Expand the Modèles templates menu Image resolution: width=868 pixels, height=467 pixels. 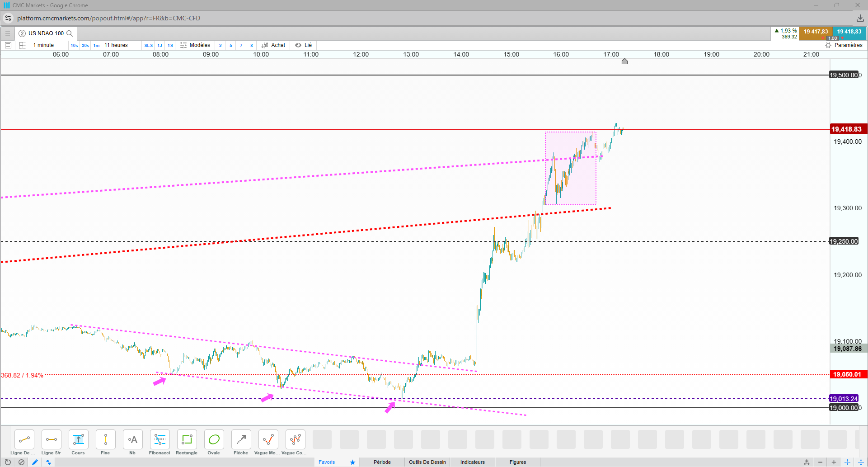click(195, 45)
